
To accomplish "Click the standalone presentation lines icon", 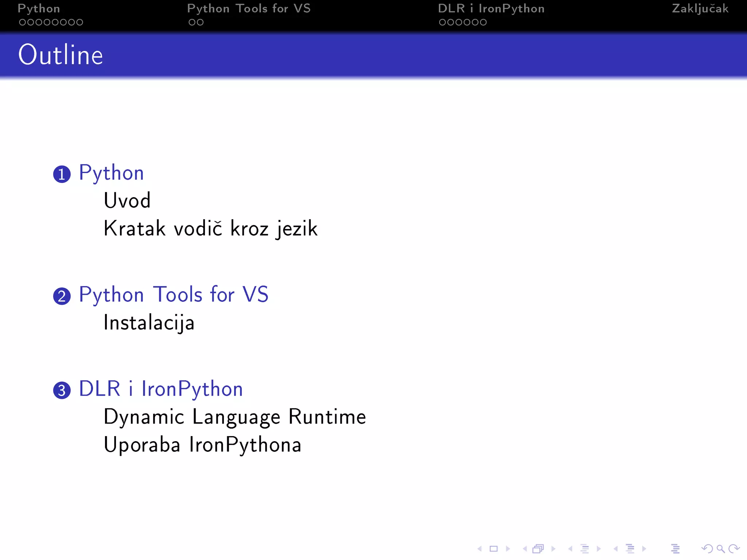I will (675, 548).
